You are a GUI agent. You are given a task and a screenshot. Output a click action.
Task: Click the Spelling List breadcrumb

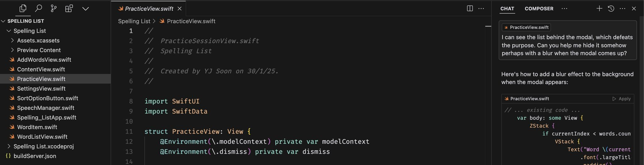click(x=134, y=21)
